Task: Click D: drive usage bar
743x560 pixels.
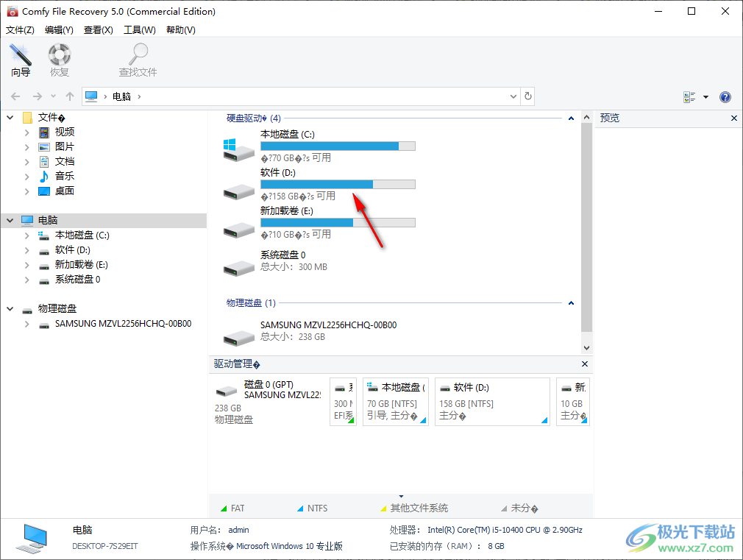Action: coord(338,185)
